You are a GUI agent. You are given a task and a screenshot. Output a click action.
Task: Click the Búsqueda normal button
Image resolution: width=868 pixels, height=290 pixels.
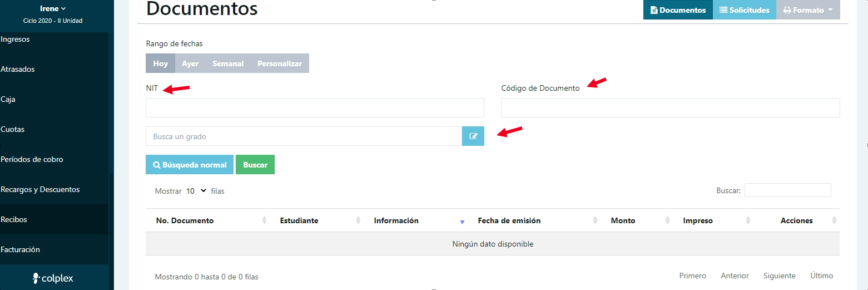point(190,165)
